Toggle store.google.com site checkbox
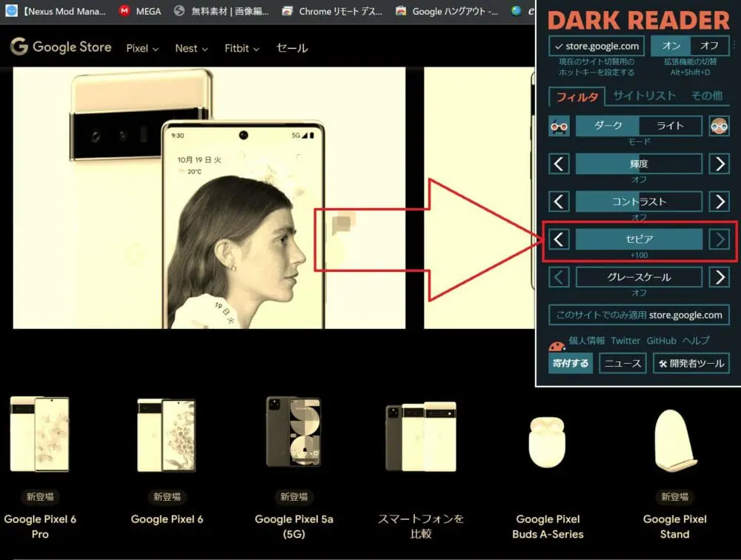Screen dimensions: 741x560 click(x=597, y=46)
